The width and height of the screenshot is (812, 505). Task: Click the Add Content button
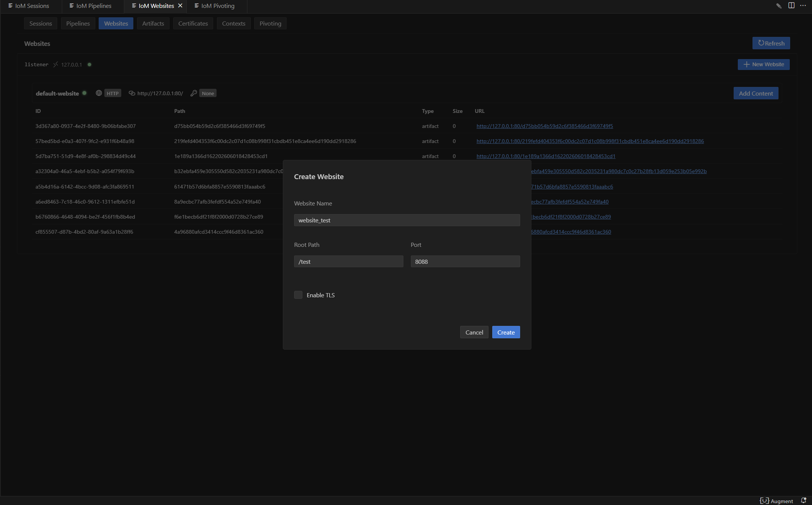coord(756,93)
